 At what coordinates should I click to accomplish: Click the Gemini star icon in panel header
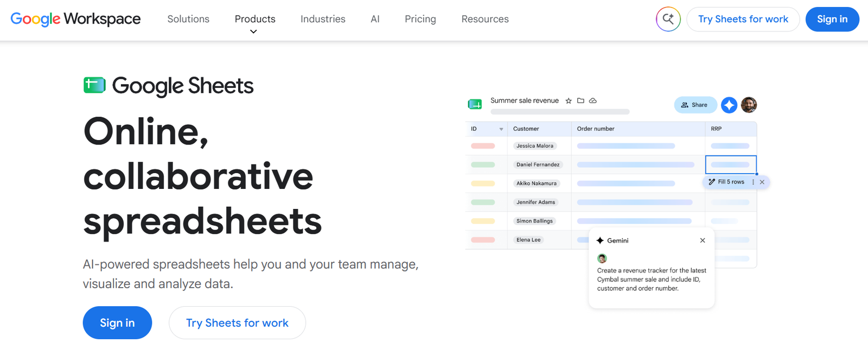coord(600,240)
